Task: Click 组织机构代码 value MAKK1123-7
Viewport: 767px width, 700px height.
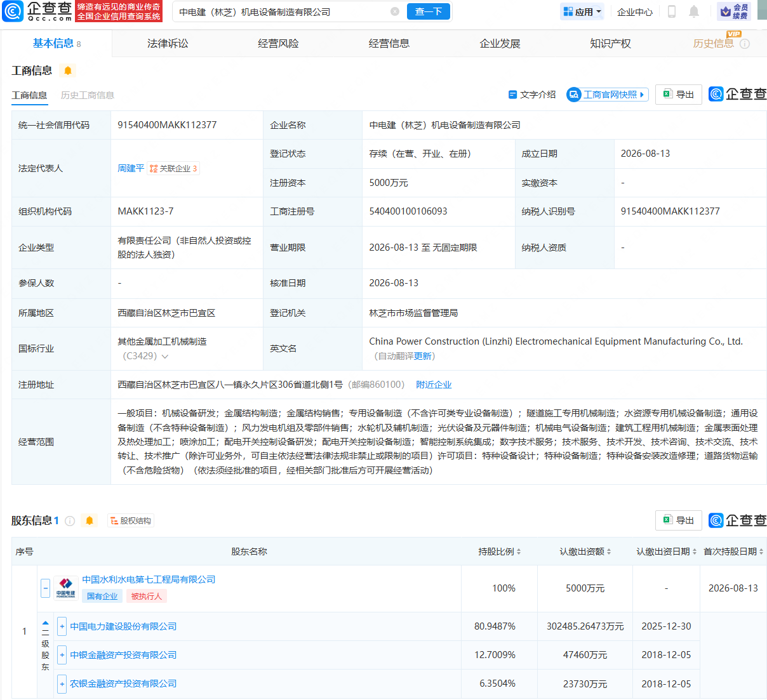Action: [x=145, y=211]
